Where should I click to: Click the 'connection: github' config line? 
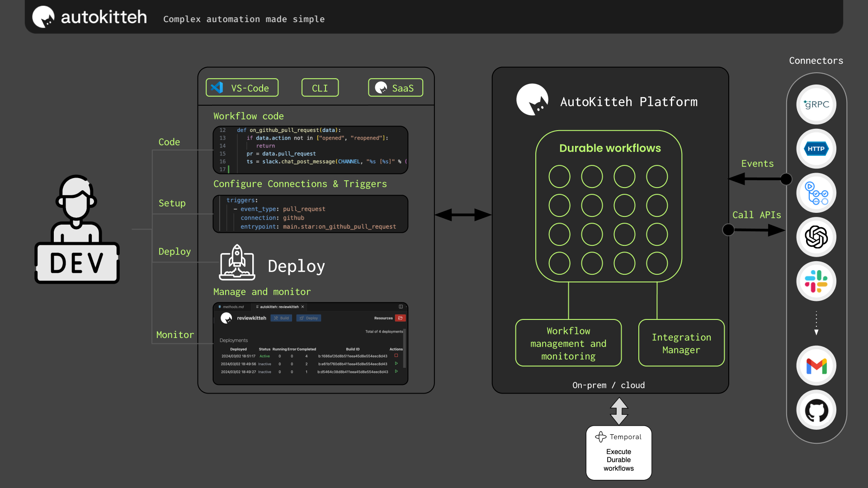pyautogui.click(x=272, y=218)
